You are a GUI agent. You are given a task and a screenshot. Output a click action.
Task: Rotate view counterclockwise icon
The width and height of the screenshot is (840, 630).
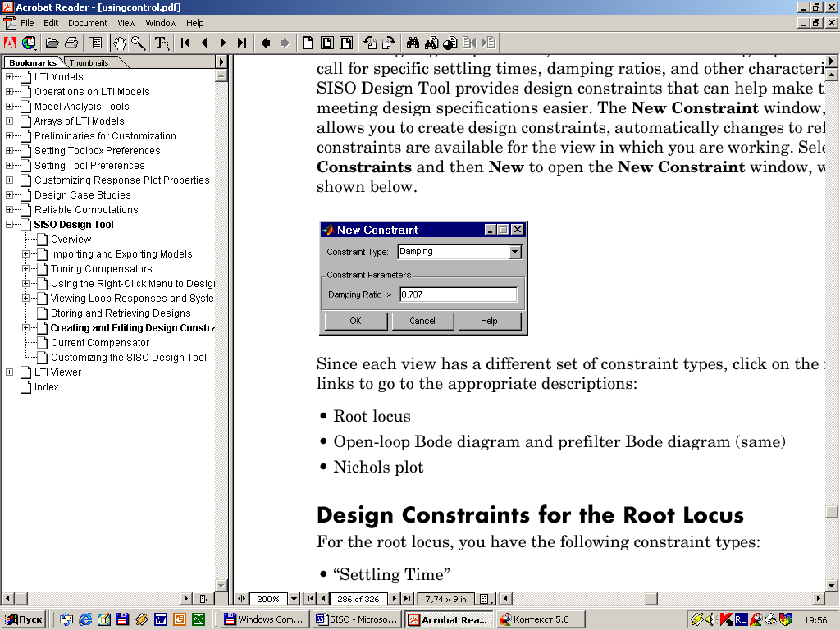click(370, 43)
